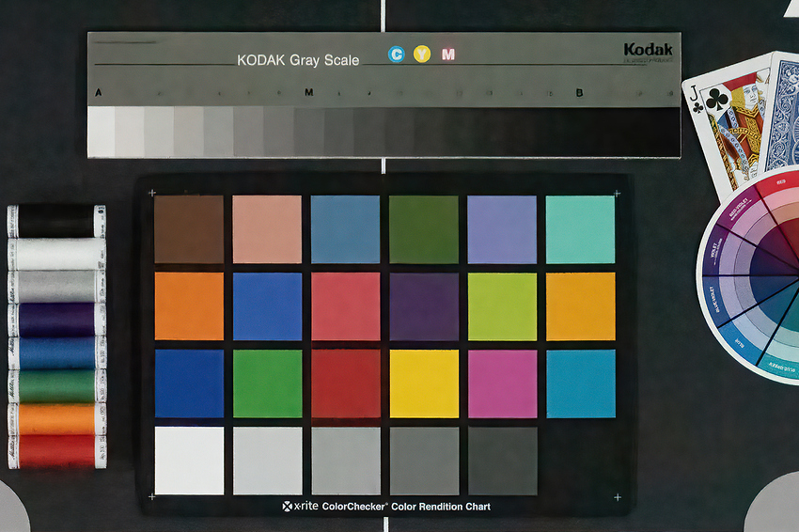Pick the light skin pink-beige patch

tap(267, 229)
